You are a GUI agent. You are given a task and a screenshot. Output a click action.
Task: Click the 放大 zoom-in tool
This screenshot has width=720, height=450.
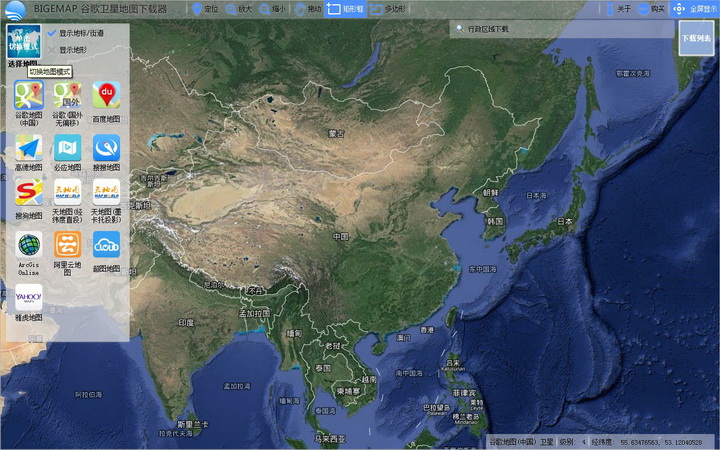coord(238,9)
